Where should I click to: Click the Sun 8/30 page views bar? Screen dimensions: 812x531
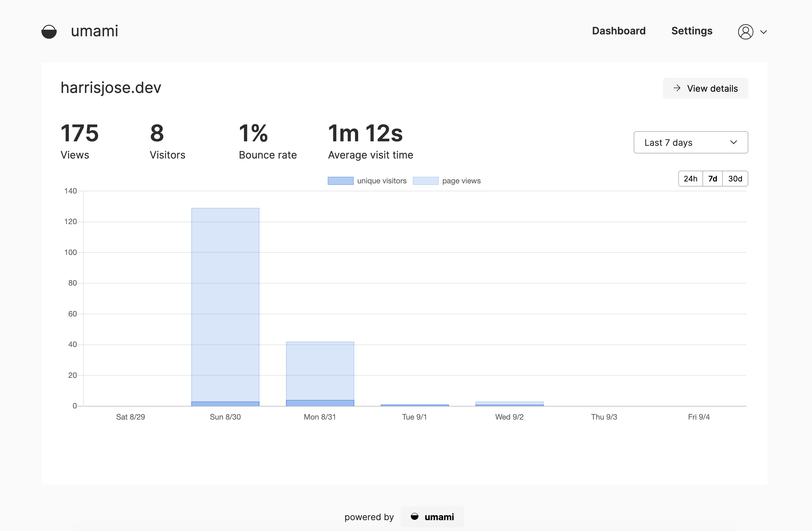225,305
